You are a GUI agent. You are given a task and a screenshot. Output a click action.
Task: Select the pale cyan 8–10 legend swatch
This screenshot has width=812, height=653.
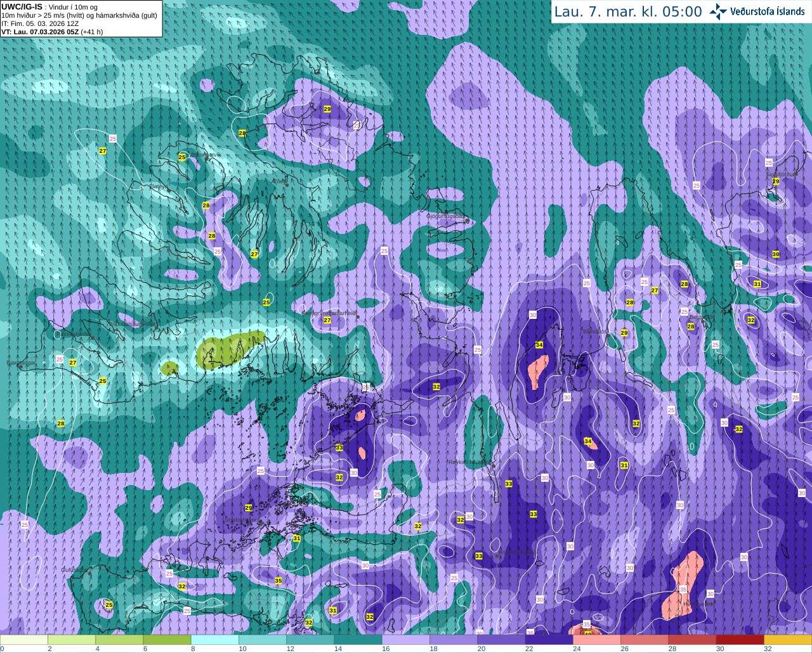215,640
